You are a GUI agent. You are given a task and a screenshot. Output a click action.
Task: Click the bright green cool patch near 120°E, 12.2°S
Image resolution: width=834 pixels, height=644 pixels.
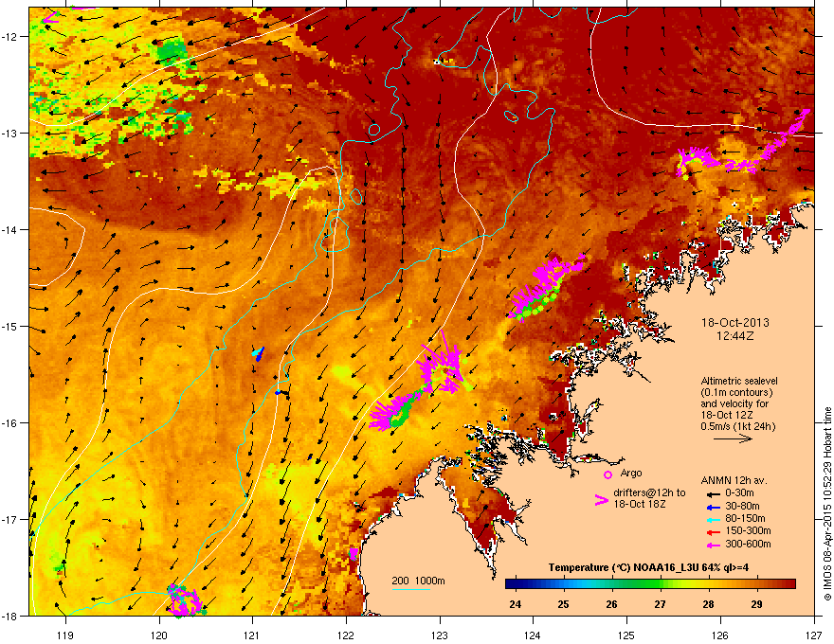[x=172, y=51]
